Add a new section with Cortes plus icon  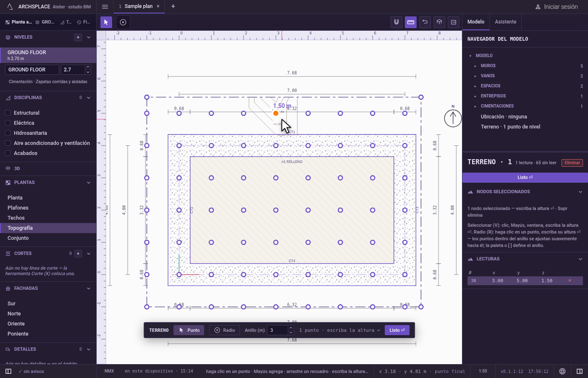tap(78, 254)
